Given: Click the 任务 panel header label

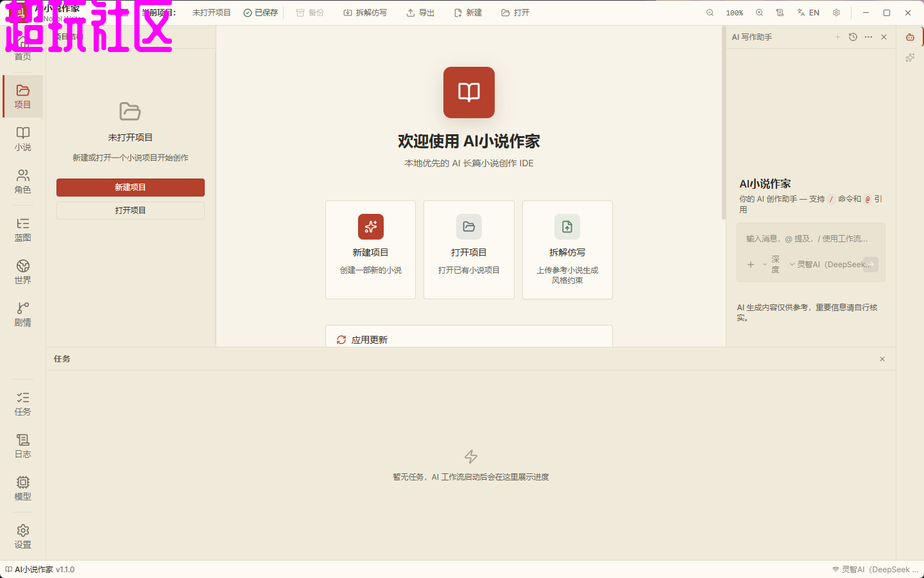Looking at the screenshot, I should click(62, 359).
